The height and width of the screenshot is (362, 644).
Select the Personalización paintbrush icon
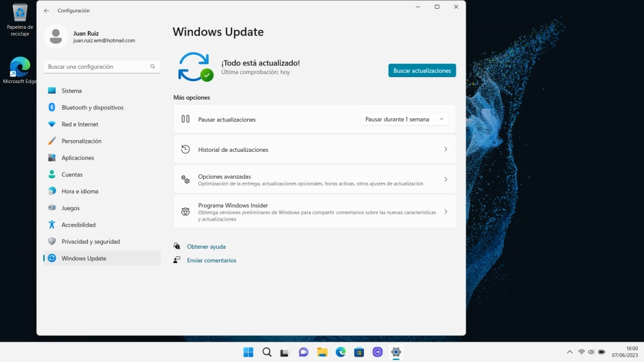[51, 141]
